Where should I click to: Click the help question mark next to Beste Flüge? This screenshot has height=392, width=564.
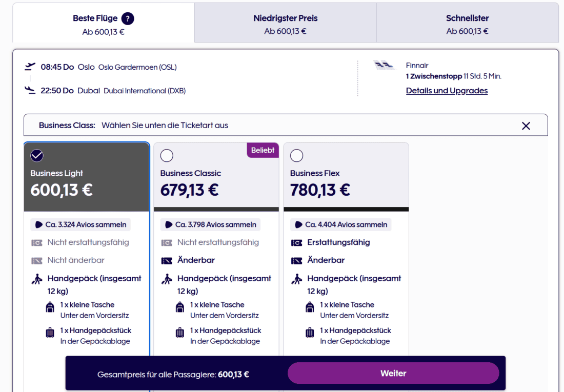(128, 19)
